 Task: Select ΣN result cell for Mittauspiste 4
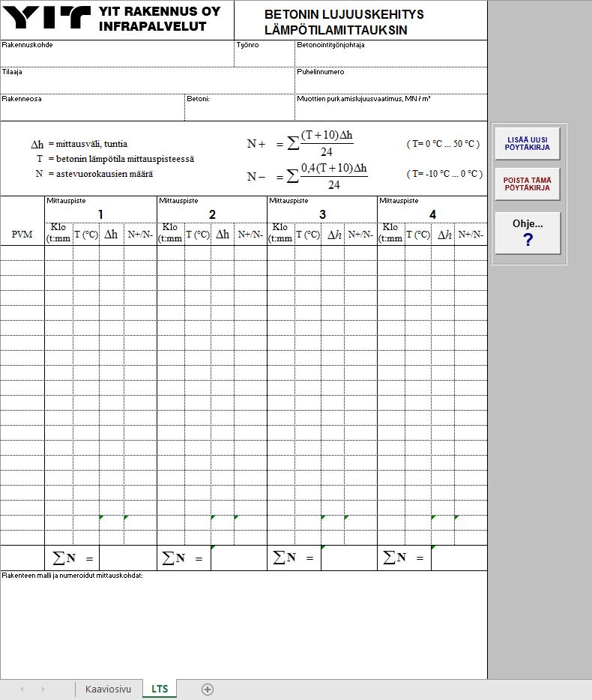459,558
